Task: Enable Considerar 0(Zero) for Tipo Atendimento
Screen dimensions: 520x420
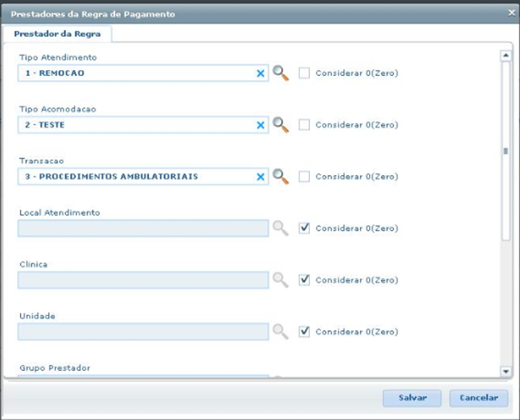Action: click(304, 73)
